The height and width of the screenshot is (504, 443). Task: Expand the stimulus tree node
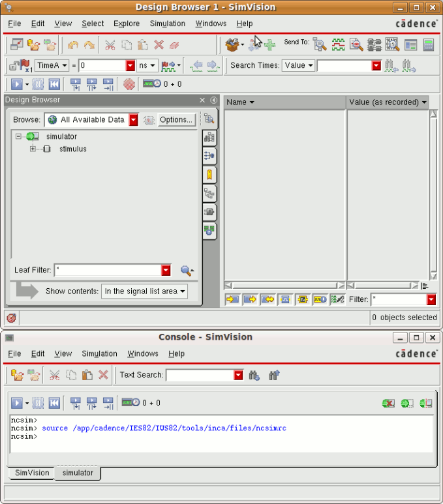(x=33, y=149)
